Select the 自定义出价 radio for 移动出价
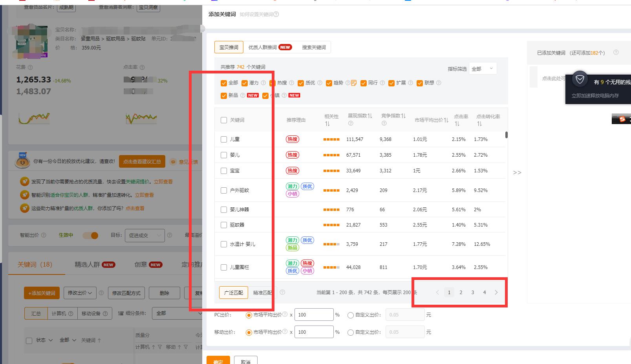Screen dimensions: 631x364 tap(350, 332)
